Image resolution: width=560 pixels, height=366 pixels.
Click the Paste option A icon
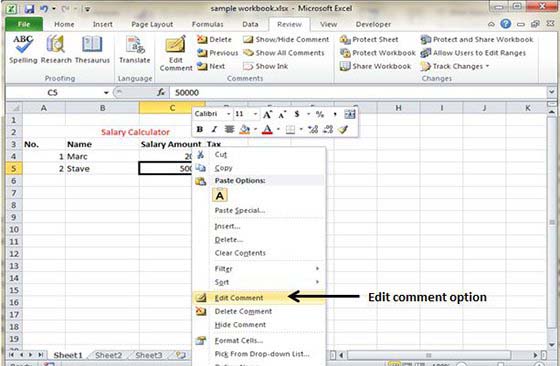(x=220, y=195)
